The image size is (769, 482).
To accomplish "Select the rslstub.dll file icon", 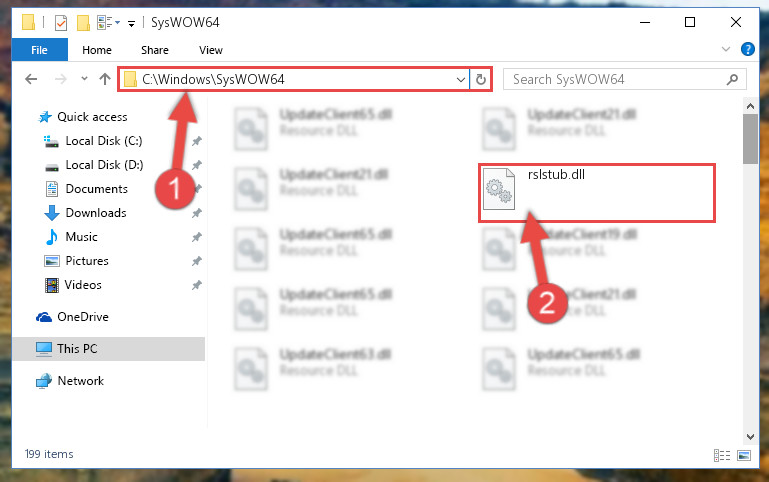I will coord(499,189).
